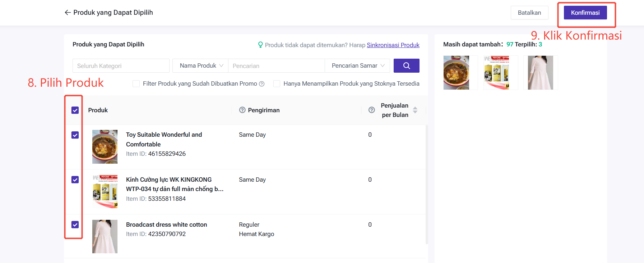Click the back arrow beside Produk yang Dapat Dipilih

point(68,13)
